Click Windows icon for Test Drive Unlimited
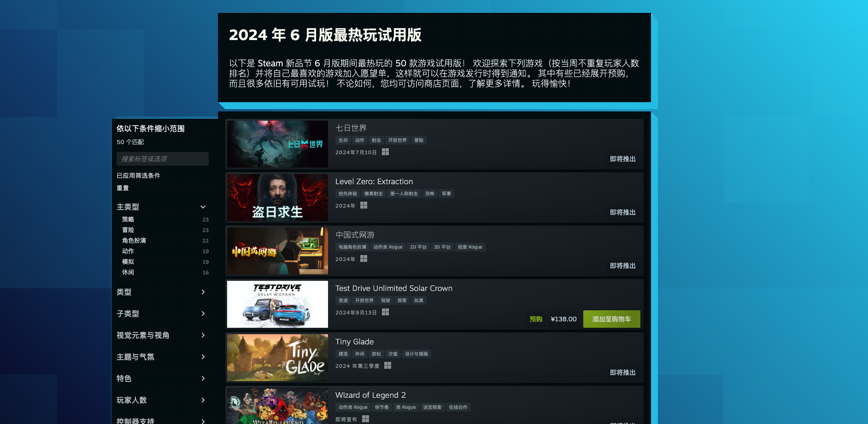Image resolution: width=868 pixels, height=424 pixels. point(385,312)
